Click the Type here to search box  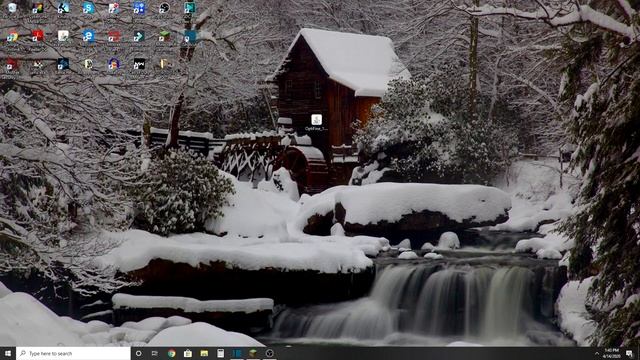coord(73,353)
